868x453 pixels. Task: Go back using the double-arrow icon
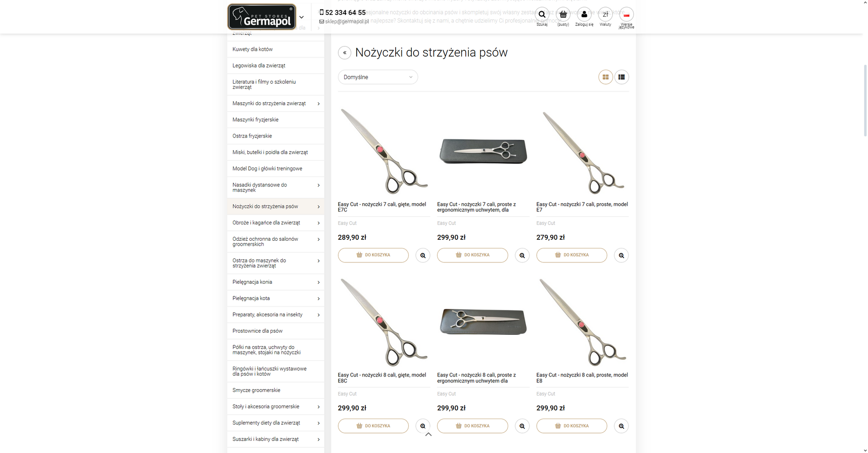pyautogui.click(x=344, y=53)
